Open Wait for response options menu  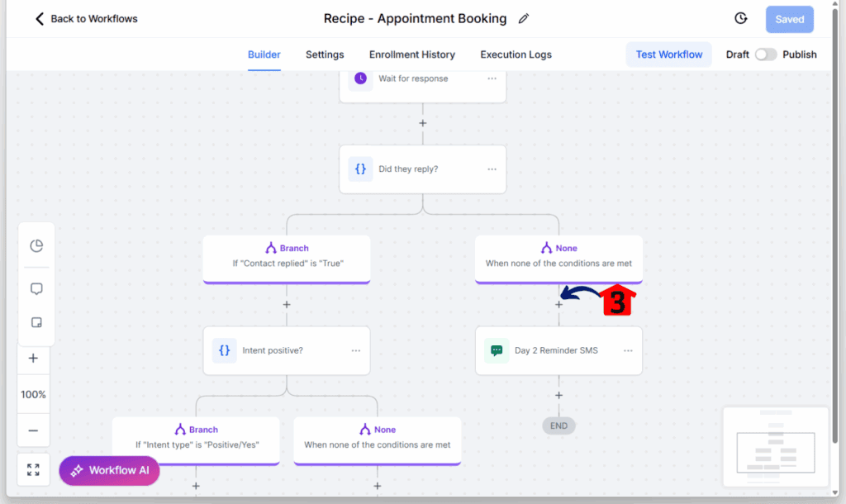492,78
